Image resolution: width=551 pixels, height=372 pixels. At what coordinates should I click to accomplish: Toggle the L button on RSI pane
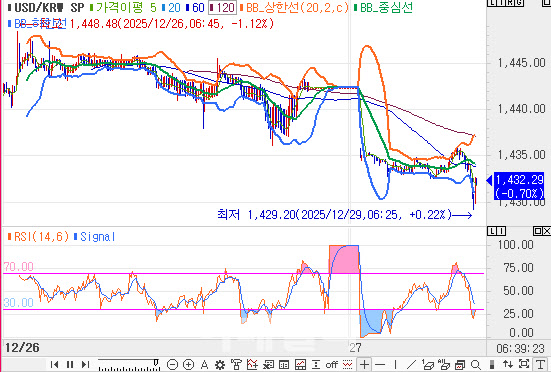click(x=492, y=231)
